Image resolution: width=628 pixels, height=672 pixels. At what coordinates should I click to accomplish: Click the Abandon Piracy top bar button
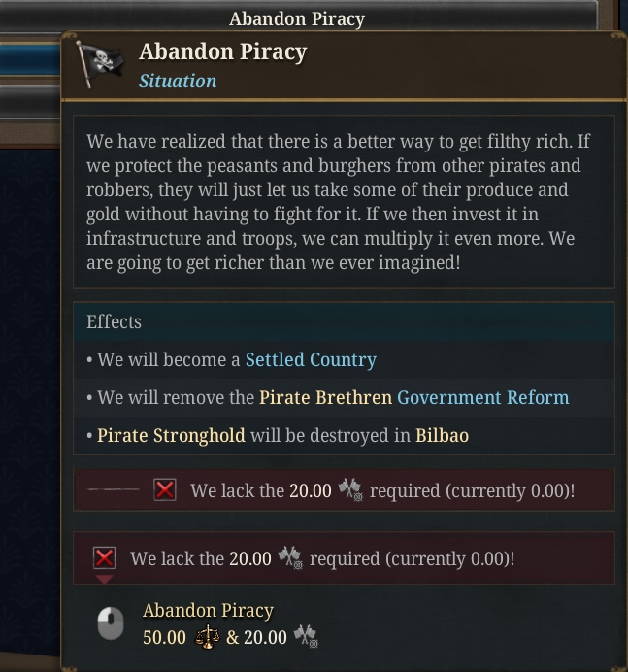pos(297,18)
